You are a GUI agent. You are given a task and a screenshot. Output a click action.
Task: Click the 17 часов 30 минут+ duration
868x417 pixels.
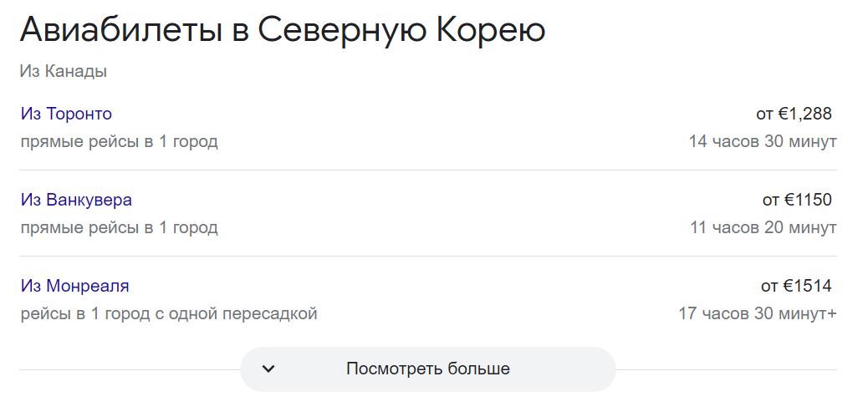pyautogui.click(x=758, y=313)
